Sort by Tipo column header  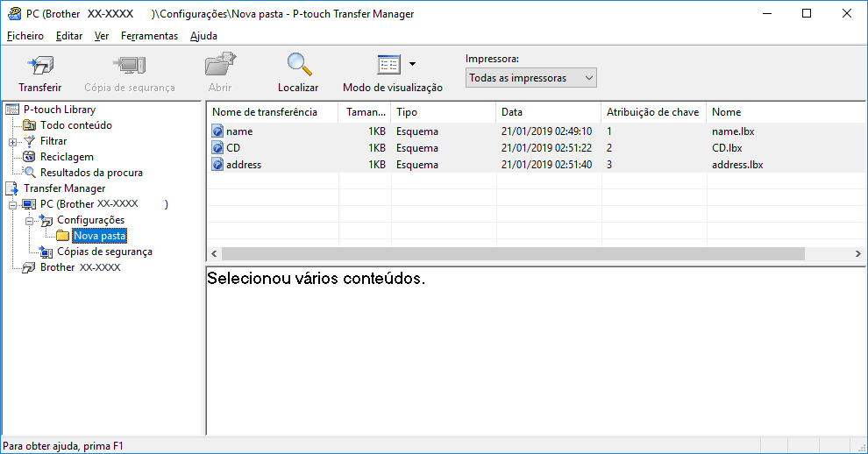444,112
